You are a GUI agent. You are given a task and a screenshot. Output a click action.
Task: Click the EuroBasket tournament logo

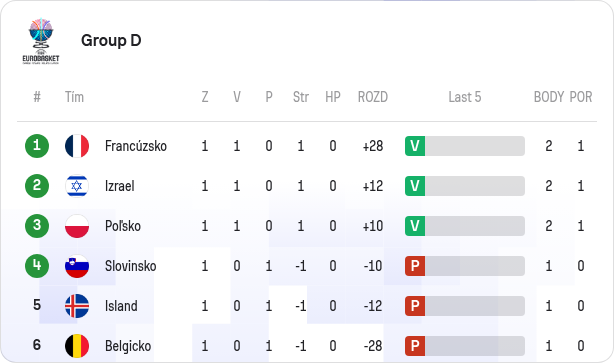pyautogui.click(x=41, y=41)
